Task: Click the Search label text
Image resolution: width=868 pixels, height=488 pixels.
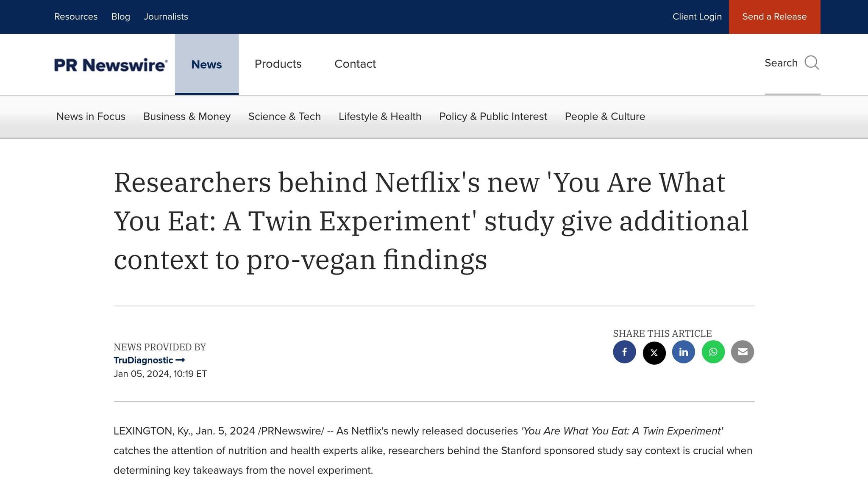Action: [x=781, y=63]
